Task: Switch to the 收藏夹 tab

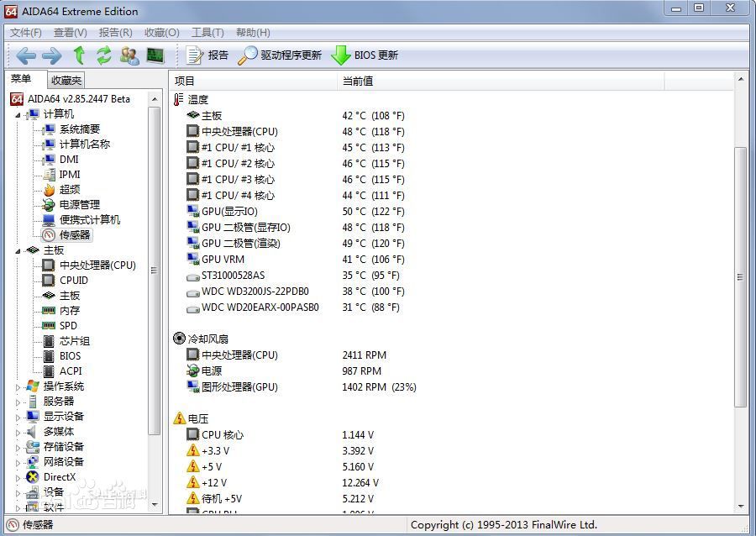Action: point(66,80)
